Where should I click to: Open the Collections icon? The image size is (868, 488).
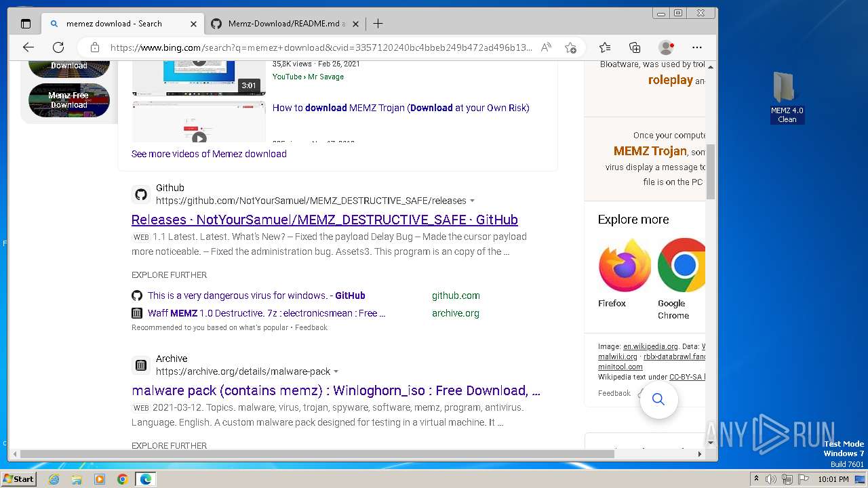pos(635,47)
